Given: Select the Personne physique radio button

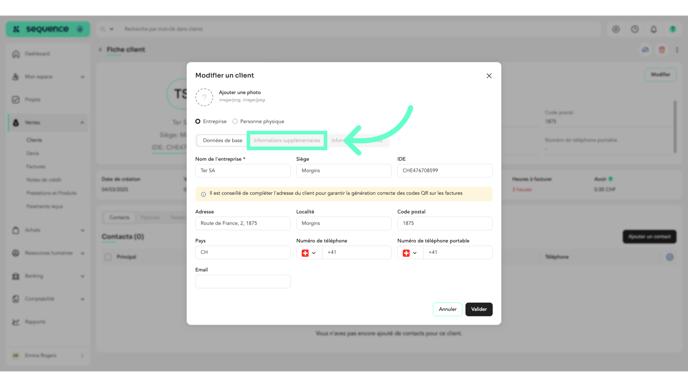Looking at the screenshot, I should point(235,122).
